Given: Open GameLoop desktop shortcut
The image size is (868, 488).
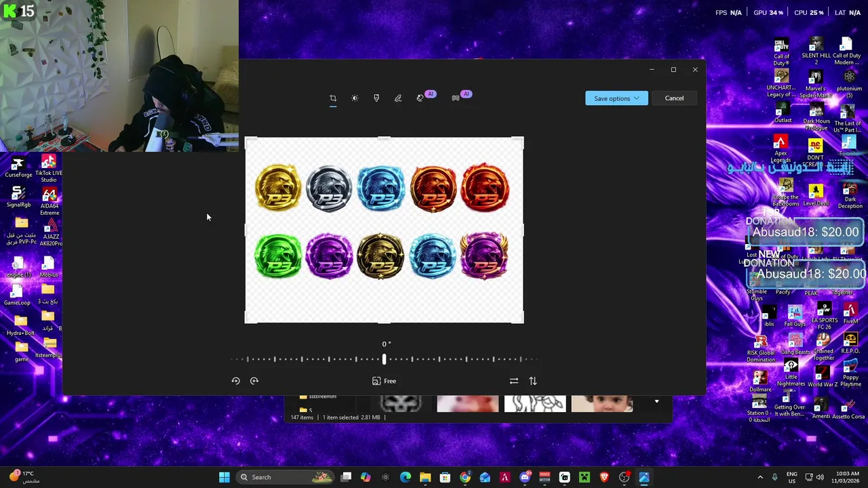Looking at the screenshot, I should (18, 295).
